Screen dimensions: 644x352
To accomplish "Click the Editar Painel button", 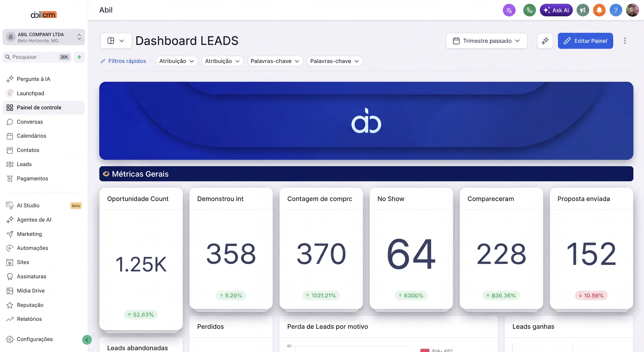I will point(585,41).
